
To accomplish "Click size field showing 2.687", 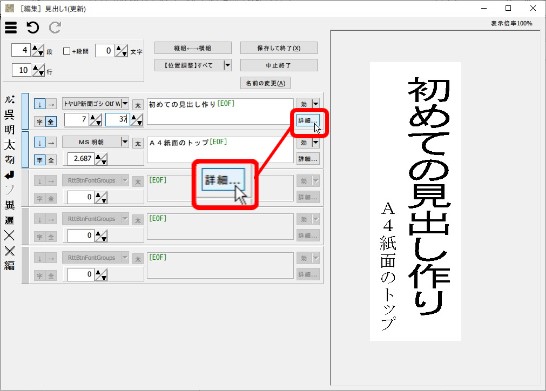I will [x=81, y=158].
